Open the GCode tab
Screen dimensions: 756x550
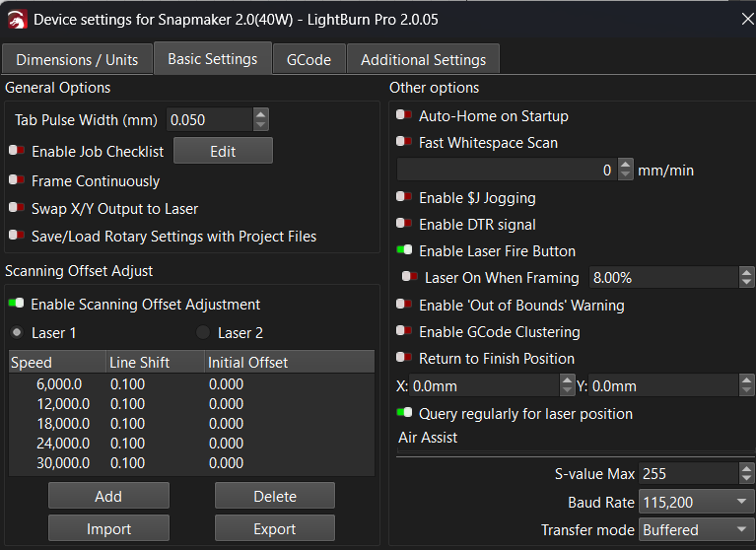tap(309, 59)
